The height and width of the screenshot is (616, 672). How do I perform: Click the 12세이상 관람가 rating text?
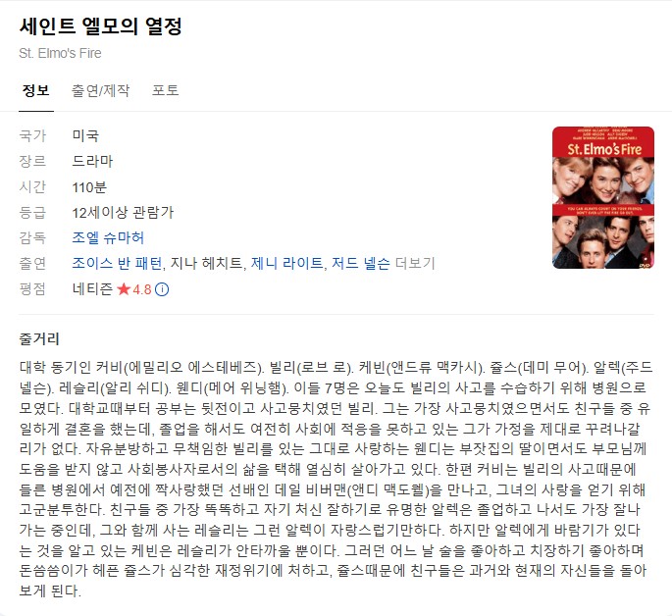[123, 213]
